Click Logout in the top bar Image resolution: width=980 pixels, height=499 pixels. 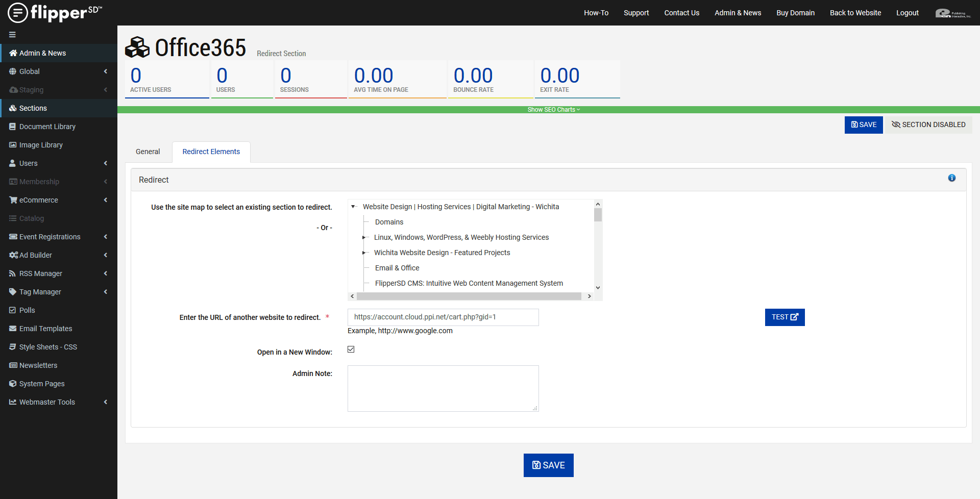(x=908, y=13)
